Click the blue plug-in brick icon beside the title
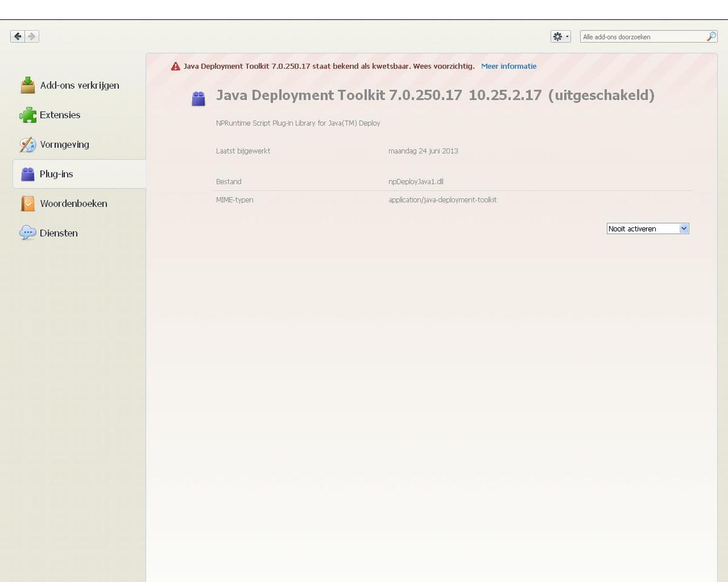 [198, 98]
